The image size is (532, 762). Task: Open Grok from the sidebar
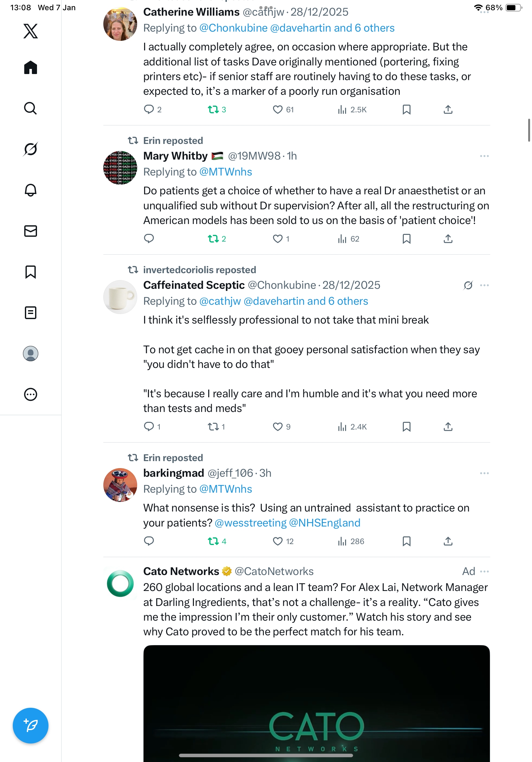(x=31, y=149)
